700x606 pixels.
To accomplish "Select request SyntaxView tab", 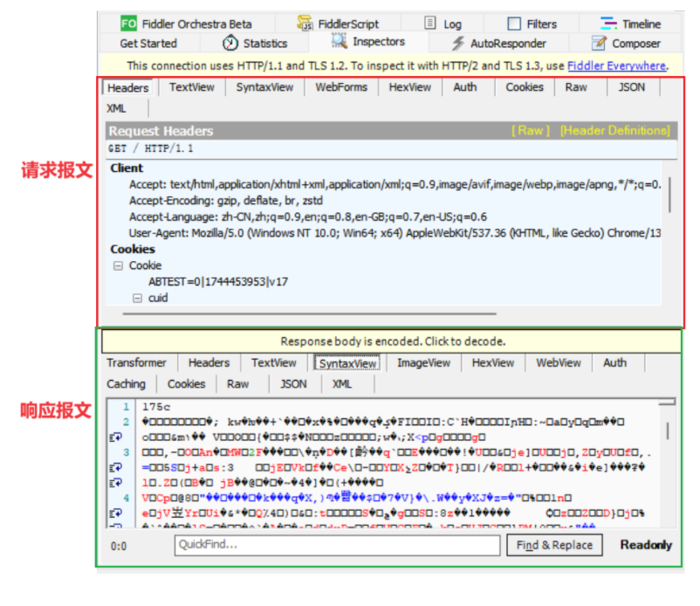I will (264, 87).
